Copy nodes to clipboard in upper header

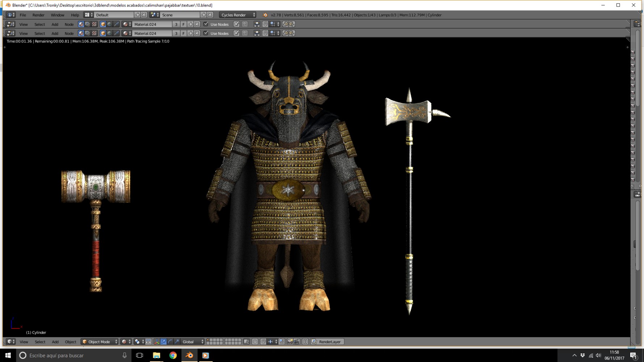coord(285,24)
